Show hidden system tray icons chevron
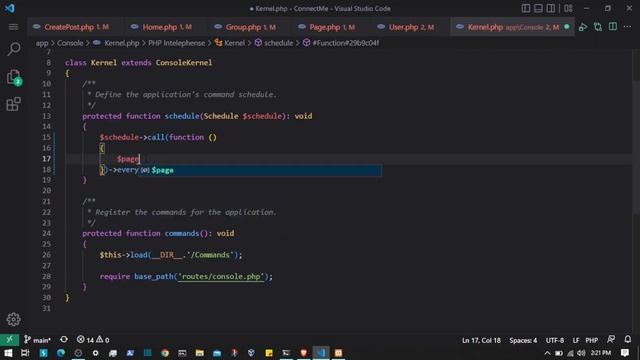This screenshot has height=360, width=640. [547, 353]
